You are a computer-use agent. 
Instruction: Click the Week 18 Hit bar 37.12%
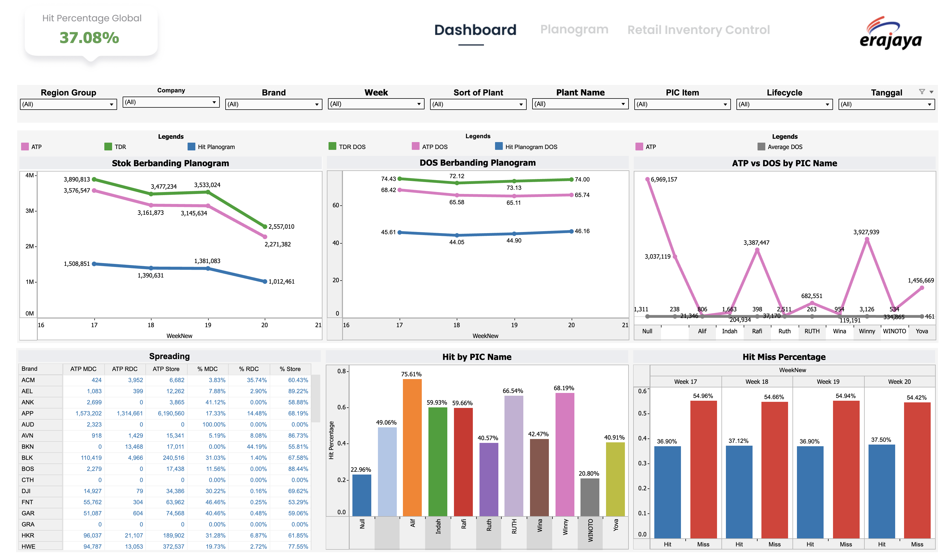coord(739,492)
